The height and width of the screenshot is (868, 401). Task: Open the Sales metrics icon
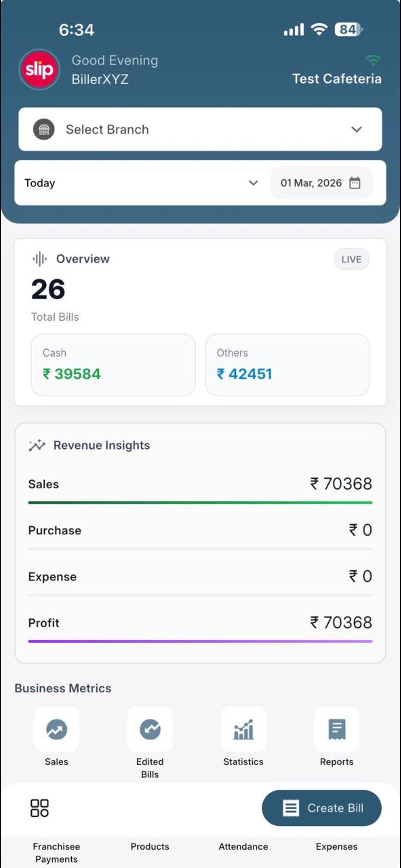[x=57, y=729]
